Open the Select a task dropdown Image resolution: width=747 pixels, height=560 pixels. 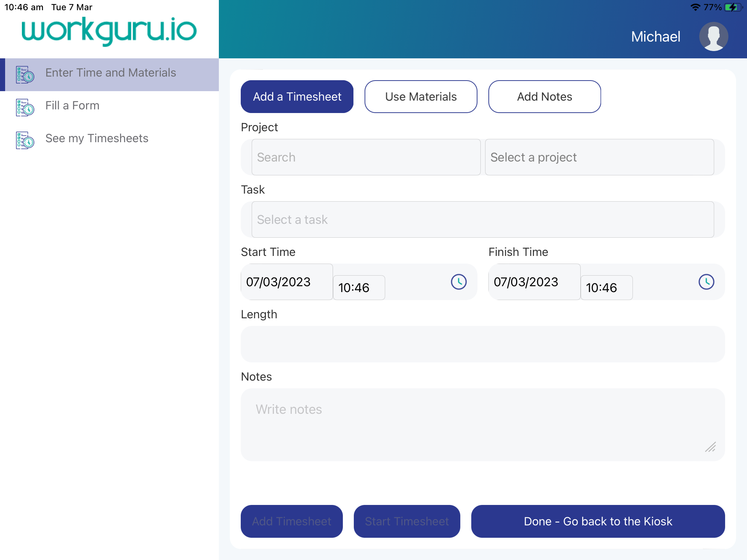[x=482, y=219]
